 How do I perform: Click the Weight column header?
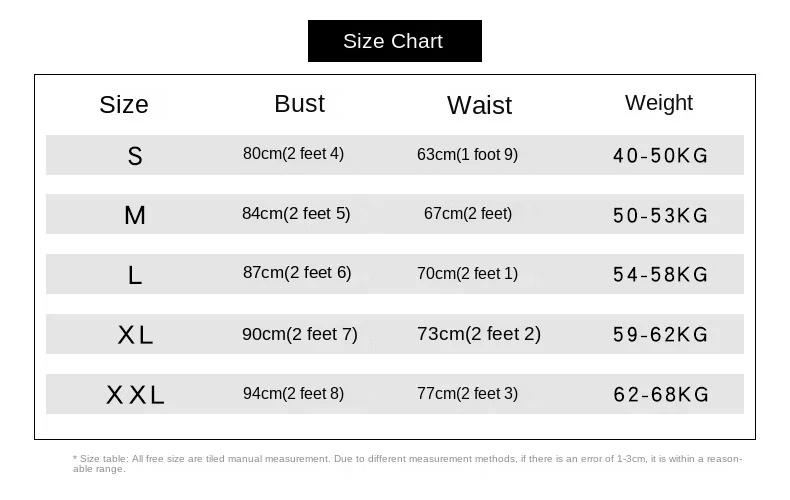(658, 102)
